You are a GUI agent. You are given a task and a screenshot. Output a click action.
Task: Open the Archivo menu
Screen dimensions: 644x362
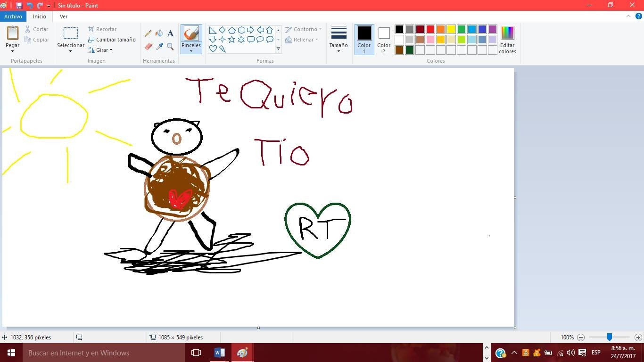tap(13, 16)
